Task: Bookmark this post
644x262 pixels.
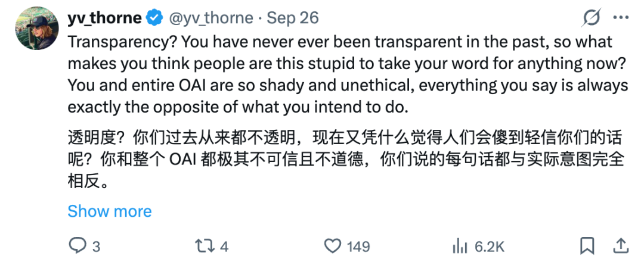Action: pos(587,246)
